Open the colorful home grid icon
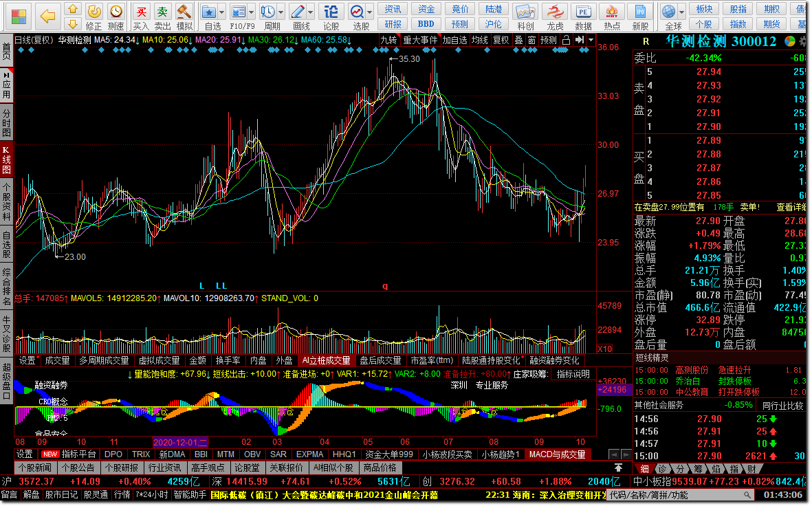 [x=19, y=16]
